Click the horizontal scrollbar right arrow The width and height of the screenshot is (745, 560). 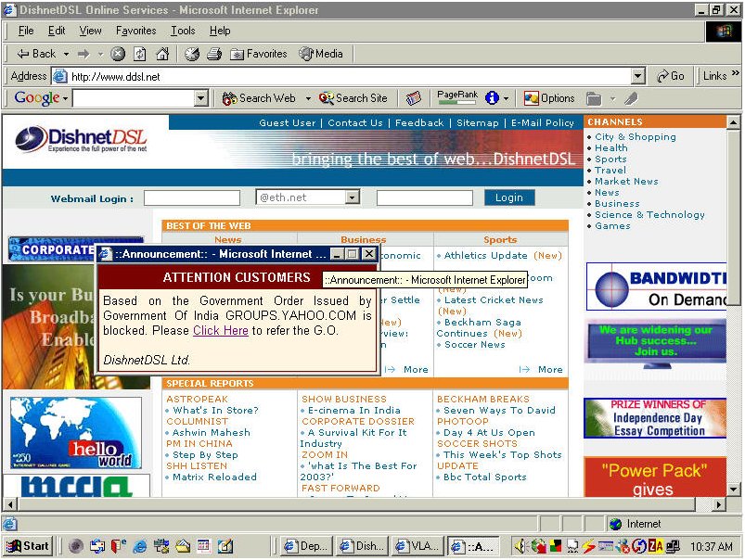tap(719, 504)
